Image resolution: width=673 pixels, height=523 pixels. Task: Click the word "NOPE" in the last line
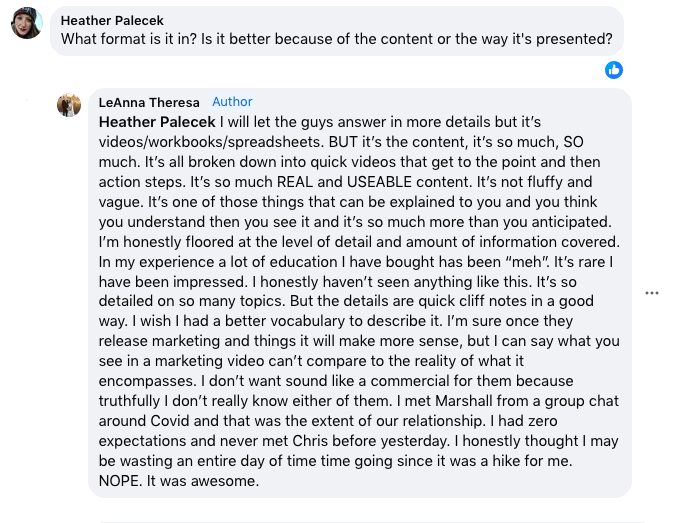[119, 481]
